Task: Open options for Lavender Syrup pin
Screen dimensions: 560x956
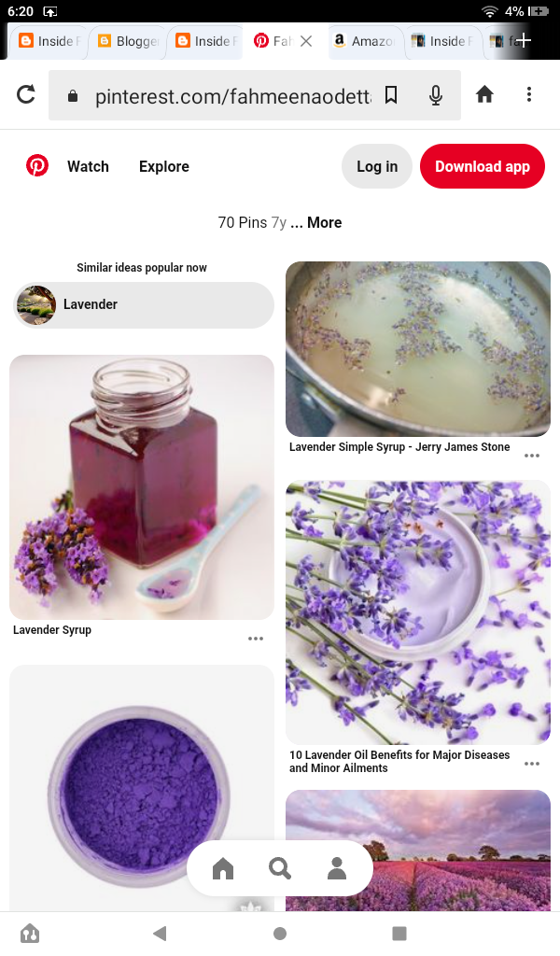Action: coord(256,639)
